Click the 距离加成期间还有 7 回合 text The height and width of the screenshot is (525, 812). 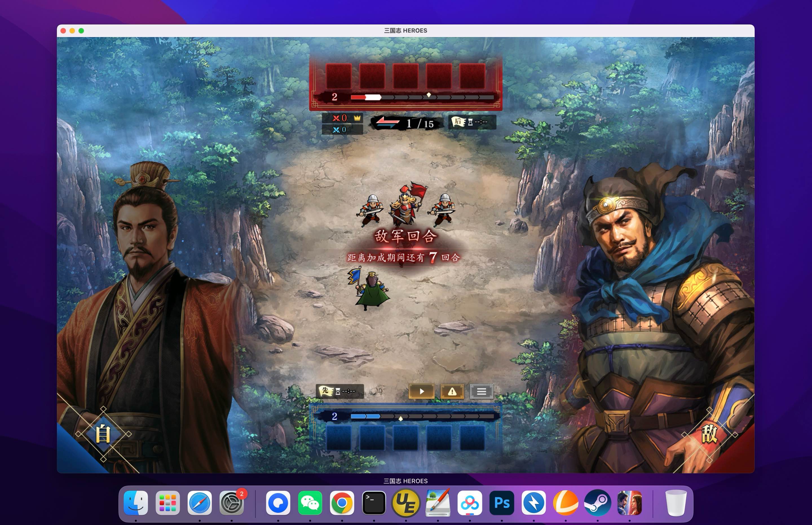coord(404,257)
